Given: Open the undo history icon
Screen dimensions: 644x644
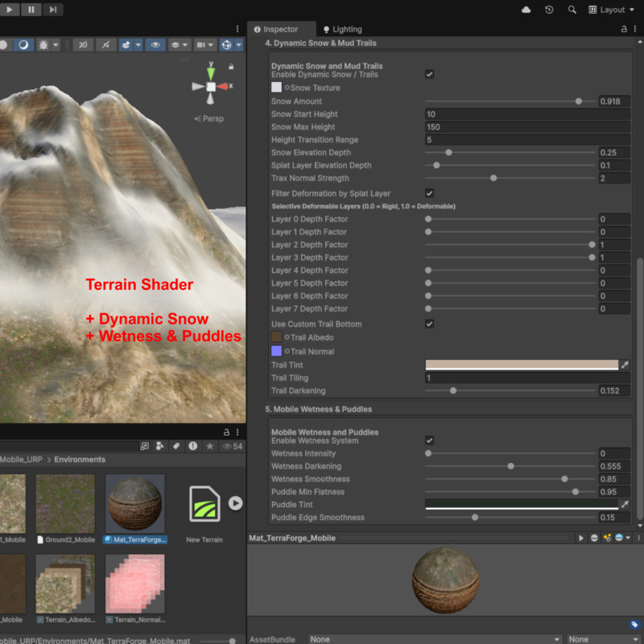Looking at the screenshot, I should 549,10.
